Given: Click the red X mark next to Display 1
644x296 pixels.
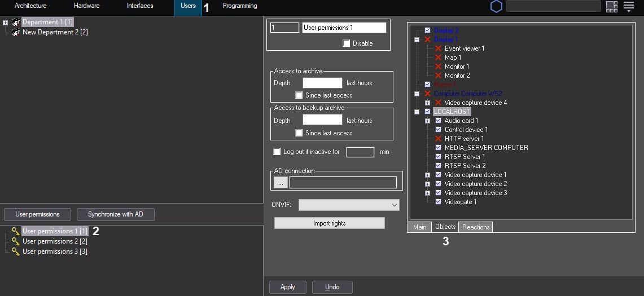Looking at the screenshot, I should coord(428,39).
